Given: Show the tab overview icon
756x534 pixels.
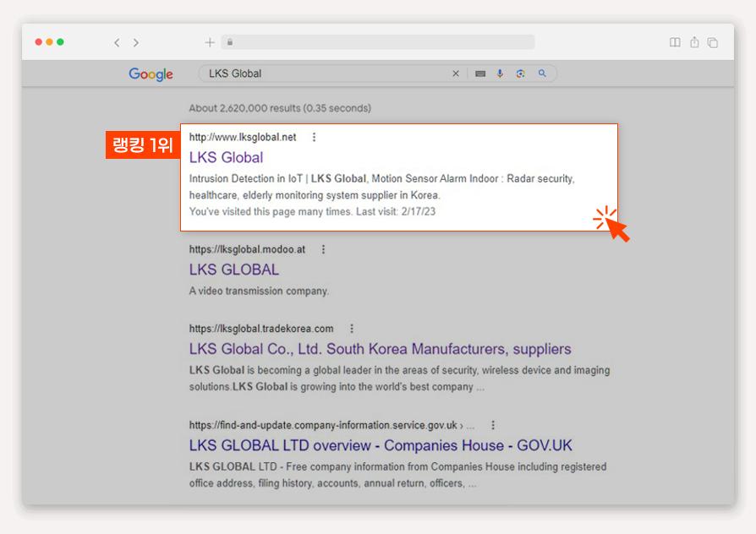Looking at the screenshot, I should point(713,42).
